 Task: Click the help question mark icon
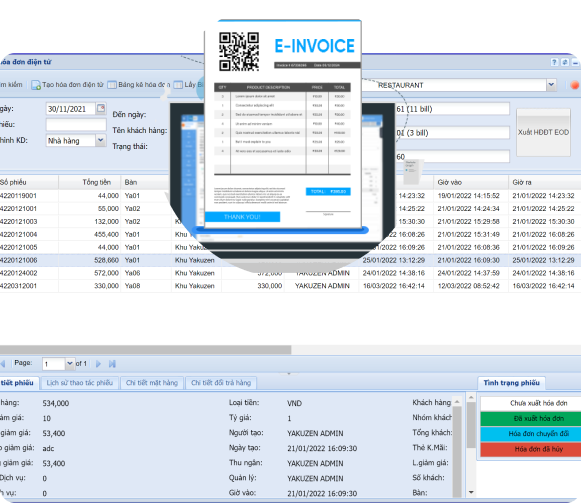coord(554,62)
